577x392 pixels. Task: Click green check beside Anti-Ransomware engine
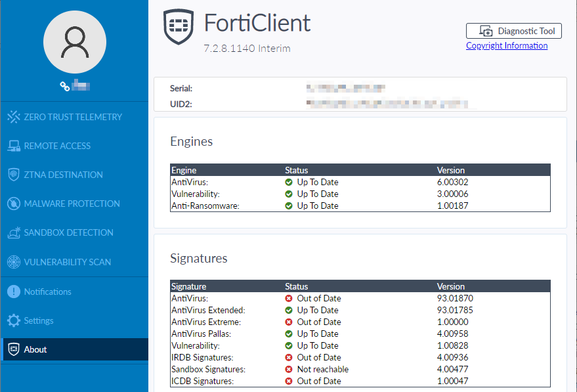(288, 206)
